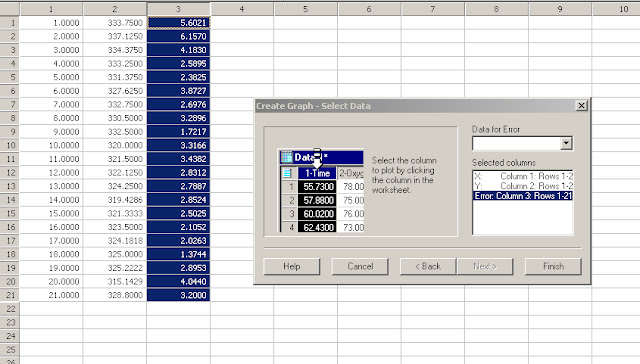Click cell containing 12.0000

pos(51,173)
